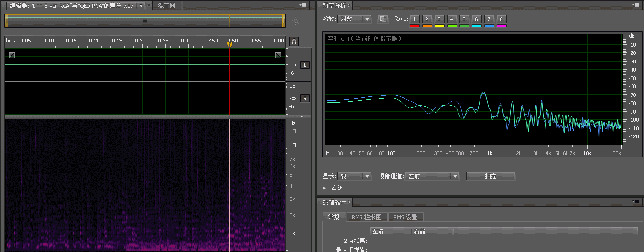
Task: Click the copy-graph icon next to 缩放 dropdown
Action: pyautogui.click(x=382, y=19)
